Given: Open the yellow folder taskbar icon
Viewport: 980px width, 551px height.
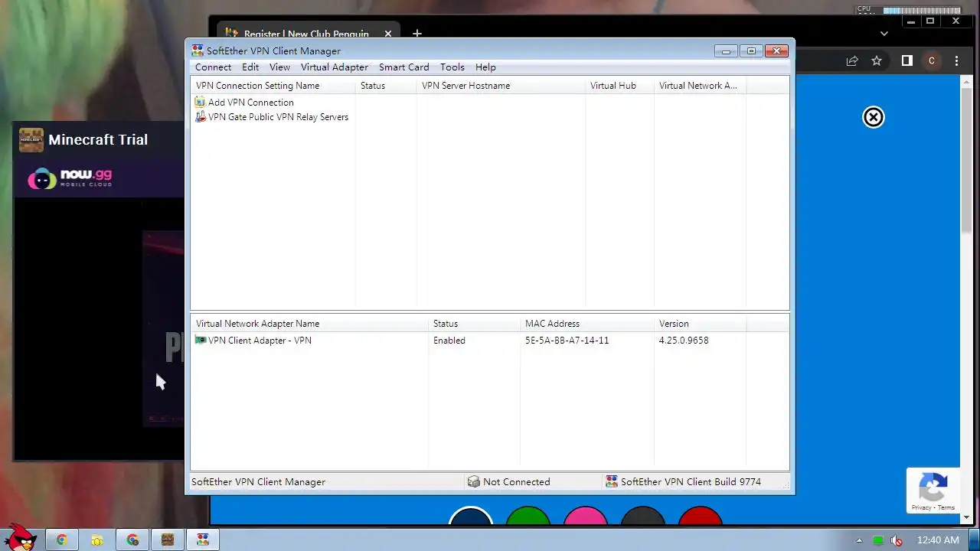Looking at the screenshot, I should pyautogui.click(x=96, y=540).
